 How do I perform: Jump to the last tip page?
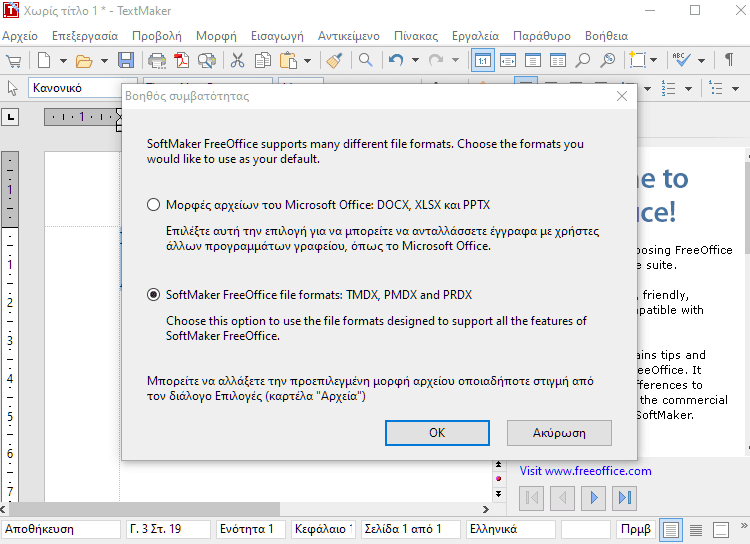pyautogui.click(x=625, y=498)
